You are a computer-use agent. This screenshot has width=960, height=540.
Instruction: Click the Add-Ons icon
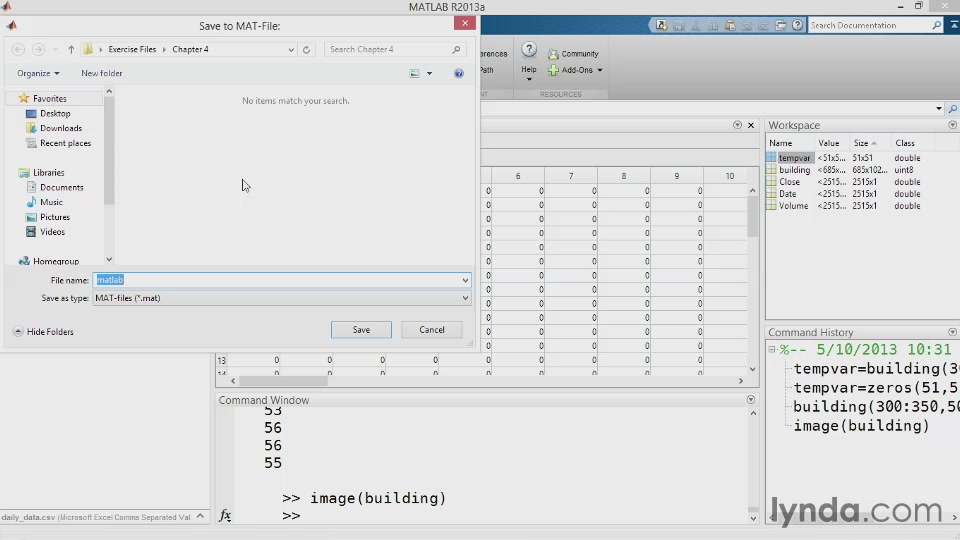553,70
